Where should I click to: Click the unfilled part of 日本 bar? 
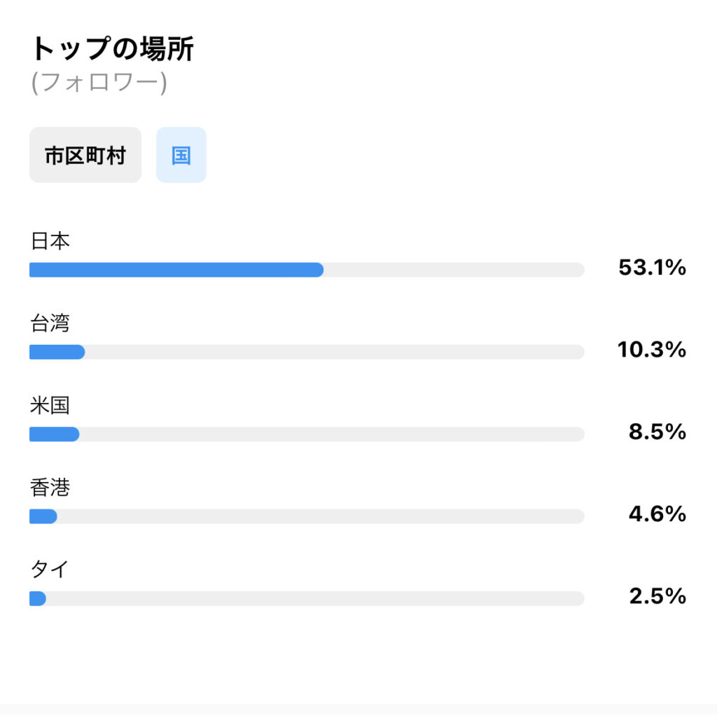[454, 270]
